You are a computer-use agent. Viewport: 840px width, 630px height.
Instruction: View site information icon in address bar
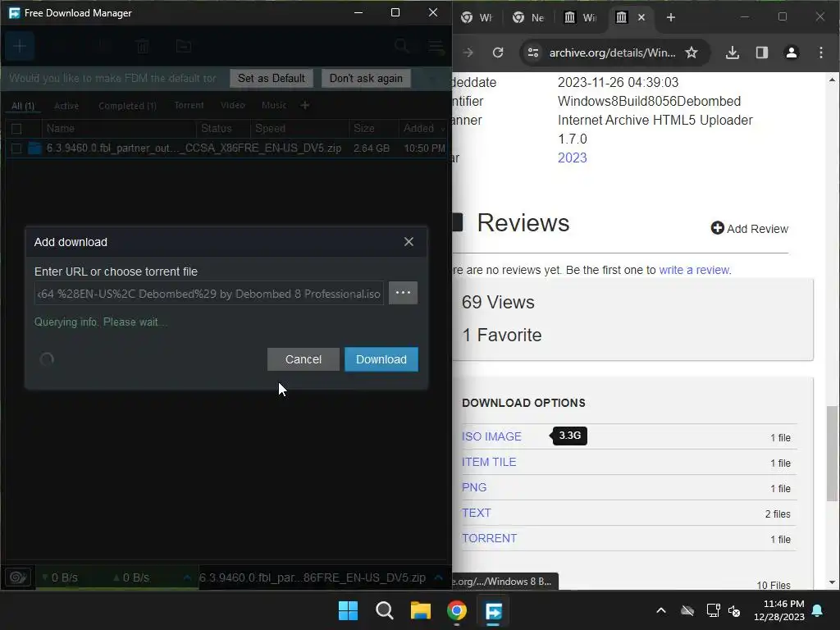533,52
